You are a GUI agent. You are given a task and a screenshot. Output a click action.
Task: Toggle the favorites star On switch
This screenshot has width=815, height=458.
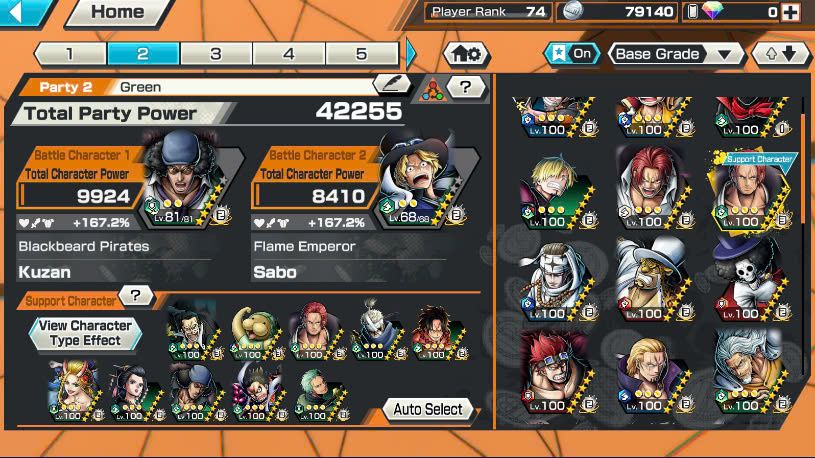click(572, 54)
